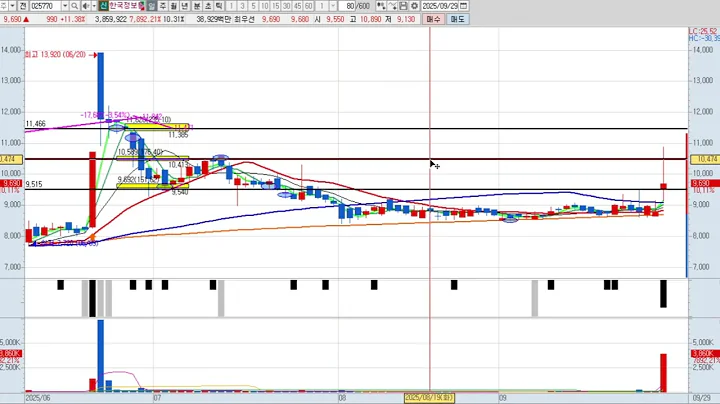Viewport: 720px width, 404px height.
Task: Click the line-draw tool icon beside the save icon
Action: [392, 6]
